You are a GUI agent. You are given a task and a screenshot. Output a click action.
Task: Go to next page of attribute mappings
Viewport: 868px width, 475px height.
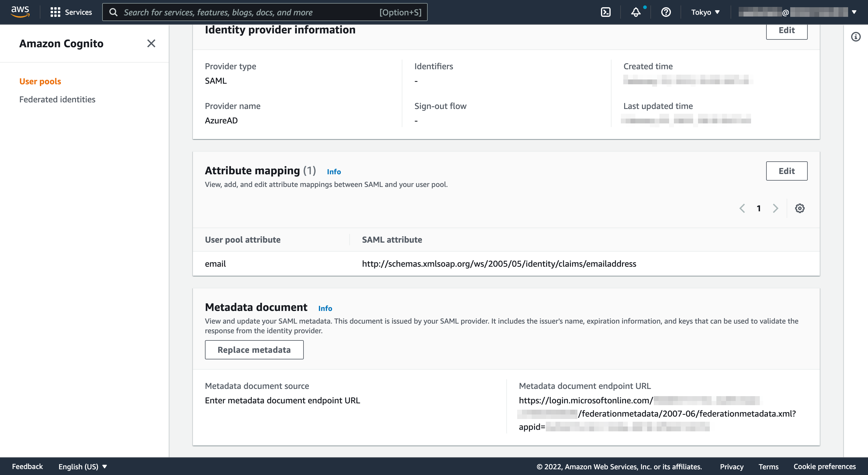point(775,208)
